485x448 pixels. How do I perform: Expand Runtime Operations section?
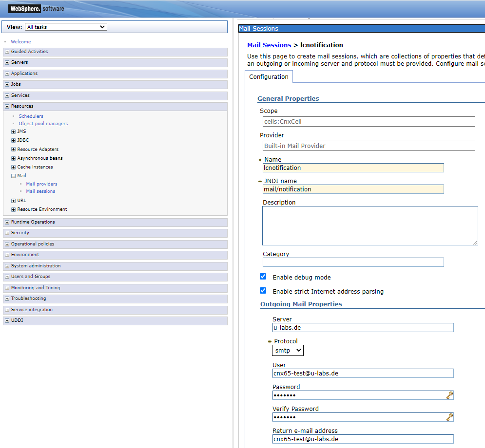(x=7, y=222)
